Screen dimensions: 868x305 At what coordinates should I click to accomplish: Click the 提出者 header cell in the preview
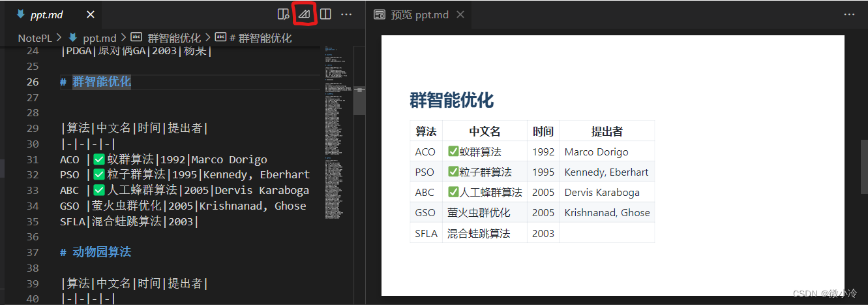606,131
